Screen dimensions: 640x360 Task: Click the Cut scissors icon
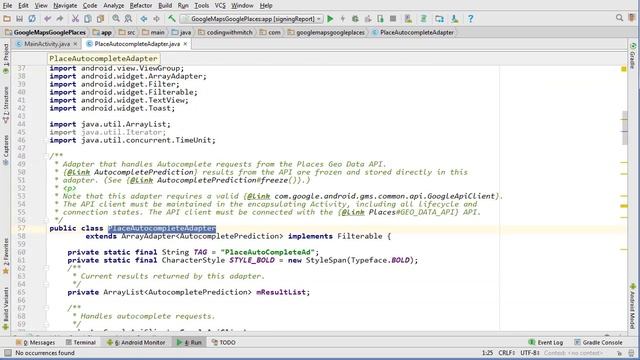(76, 19)
